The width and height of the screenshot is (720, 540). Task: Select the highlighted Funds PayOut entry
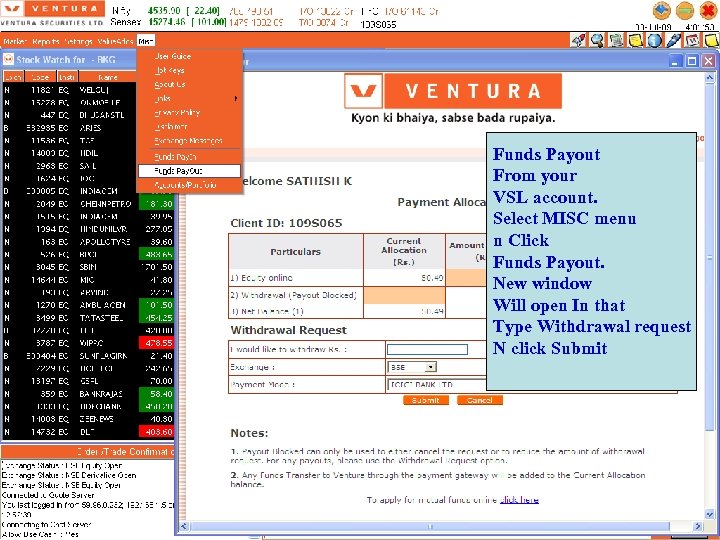(x=189, y=171)
